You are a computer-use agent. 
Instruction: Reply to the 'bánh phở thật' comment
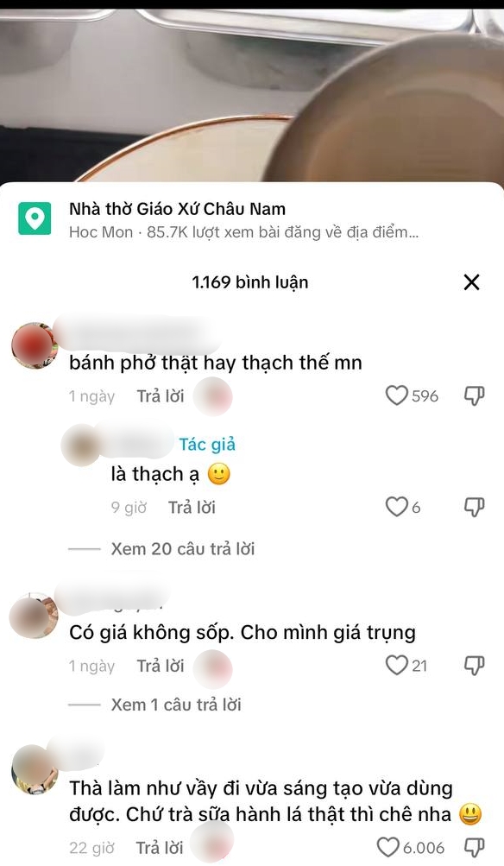point(160,396)
